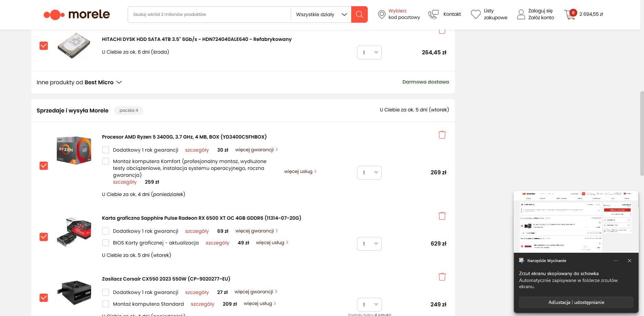
Task: Open the Hitachi HDD 4TB product title
Action: 197,39
